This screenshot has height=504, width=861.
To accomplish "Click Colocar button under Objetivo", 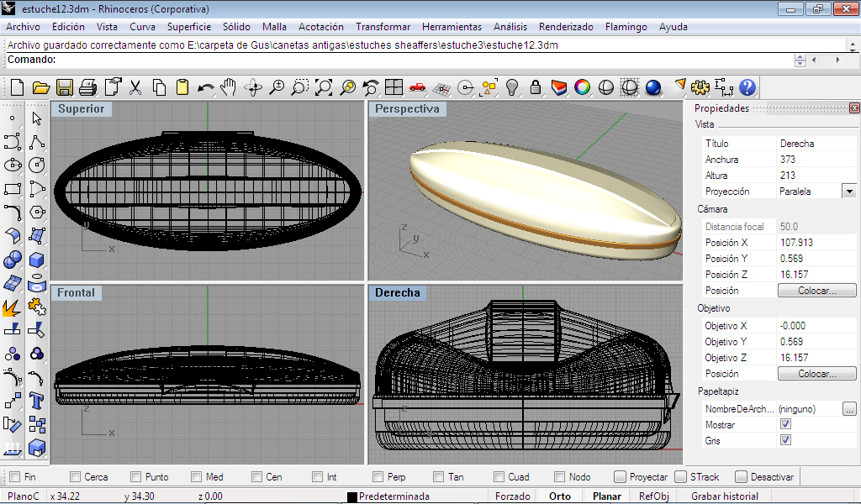I will point(816,374).
